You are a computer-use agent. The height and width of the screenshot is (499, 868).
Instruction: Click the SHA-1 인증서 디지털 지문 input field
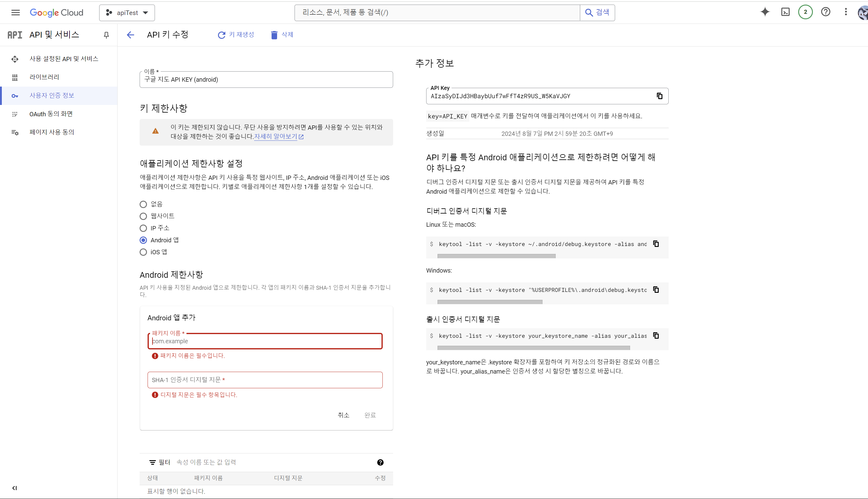tap(265, 380)
